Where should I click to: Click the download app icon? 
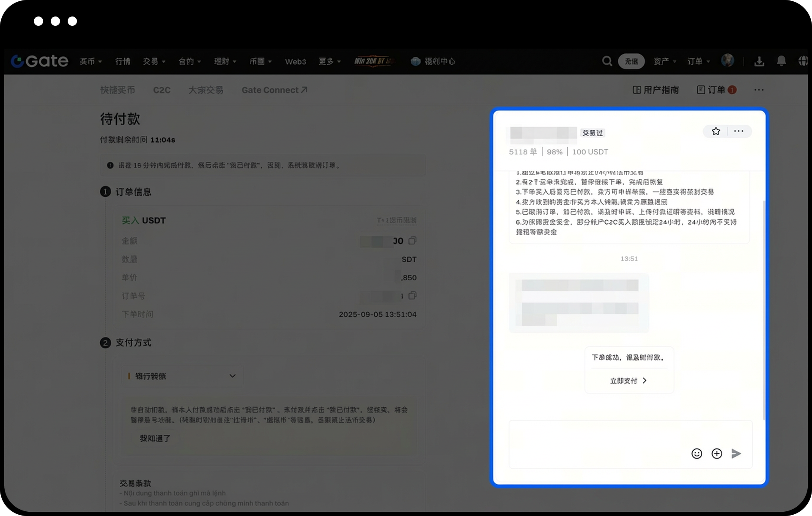tap(759, 61)
